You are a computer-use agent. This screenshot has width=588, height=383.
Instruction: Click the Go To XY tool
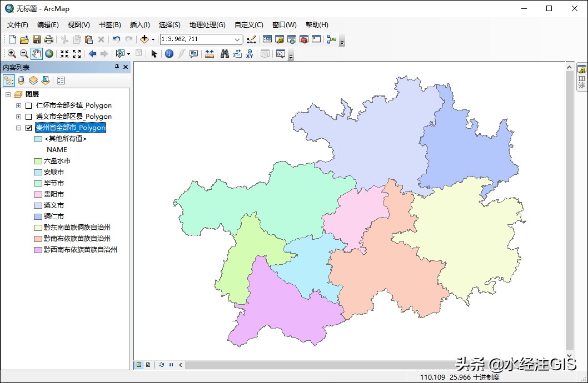250,54
